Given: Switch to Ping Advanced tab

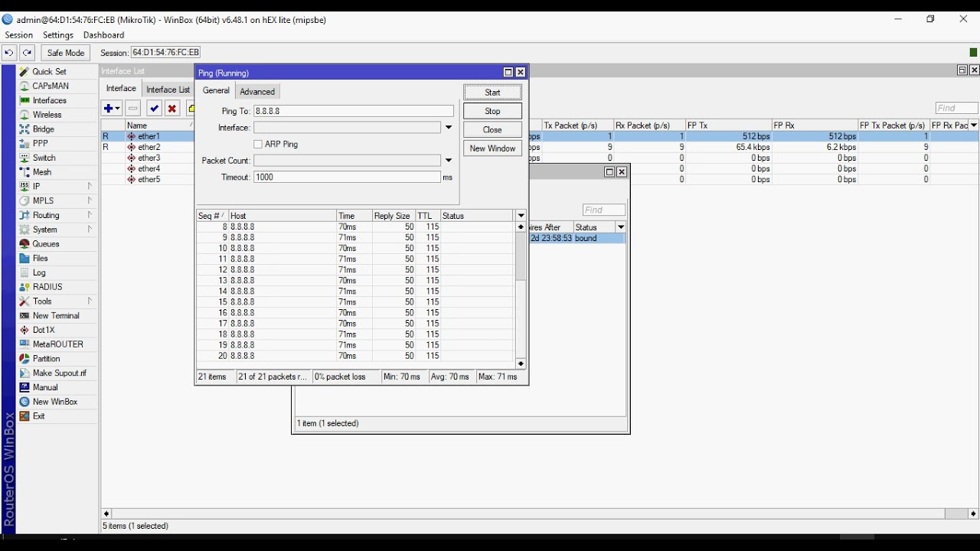Looking at the screenshot, I should [257, 91].
